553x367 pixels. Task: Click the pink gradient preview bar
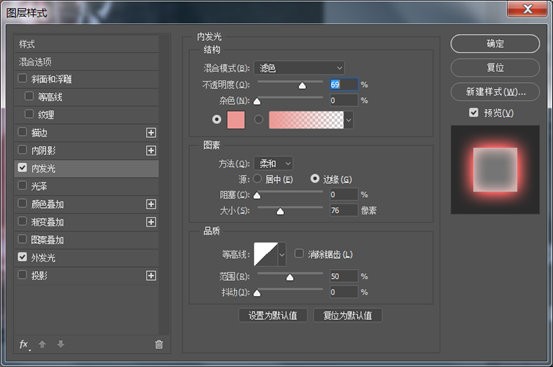click(x=306, y=120)
